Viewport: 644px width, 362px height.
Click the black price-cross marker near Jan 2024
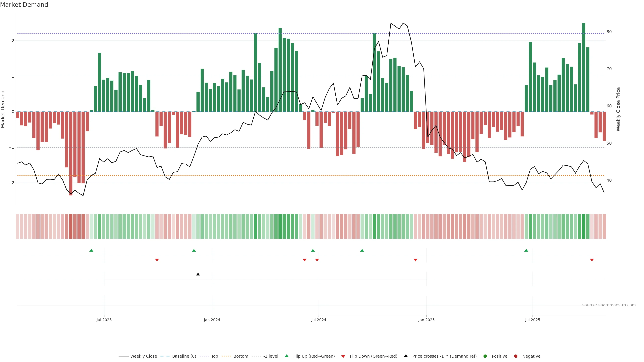pyautogui.click(x=198, y=274)
